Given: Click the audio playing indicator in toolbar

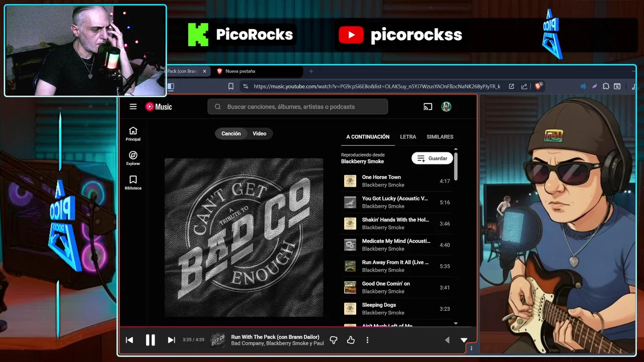Looking at the screenshot, I should click(x=583, y=86).
